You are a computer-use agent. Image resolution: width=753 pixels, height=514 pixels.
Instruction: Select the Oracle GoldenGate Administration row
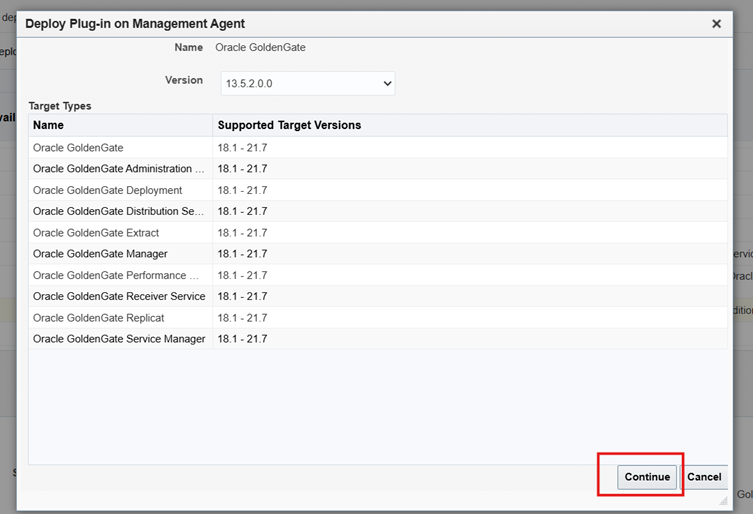pyautogui.click(x=118, y=169)
